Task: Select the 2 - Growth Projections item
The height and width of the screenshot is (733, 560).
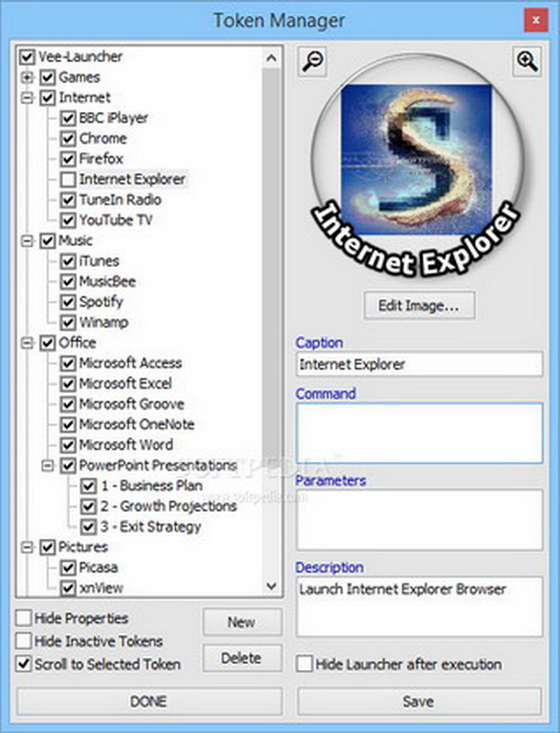Action: [x=168, y=507]
